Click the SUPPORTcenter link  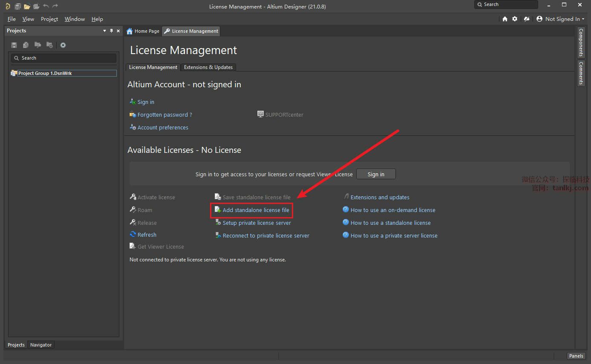284,115
